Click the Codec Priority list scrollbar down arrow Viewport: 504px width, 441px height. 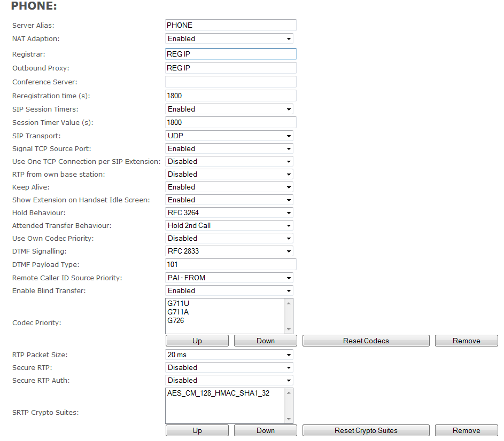pyautogui.click(x=289, y=330)
